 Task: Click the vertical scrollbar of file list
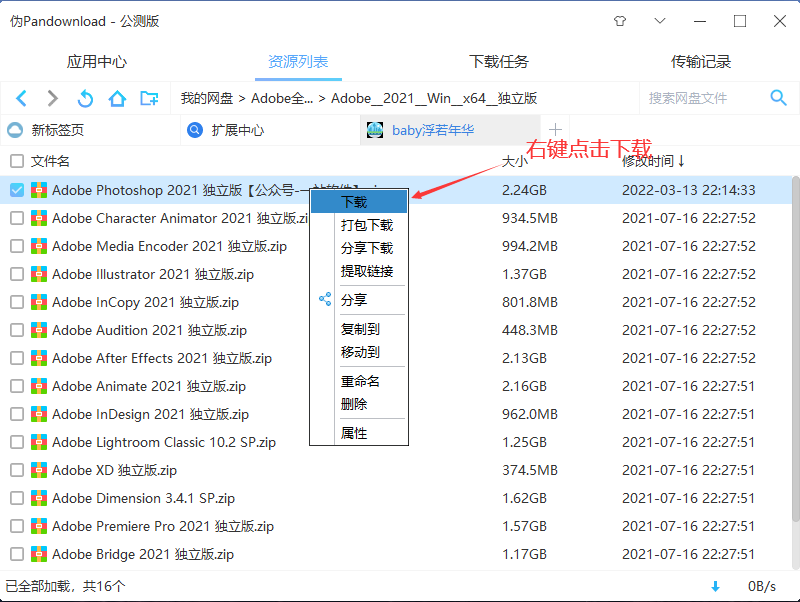[795, 349]
